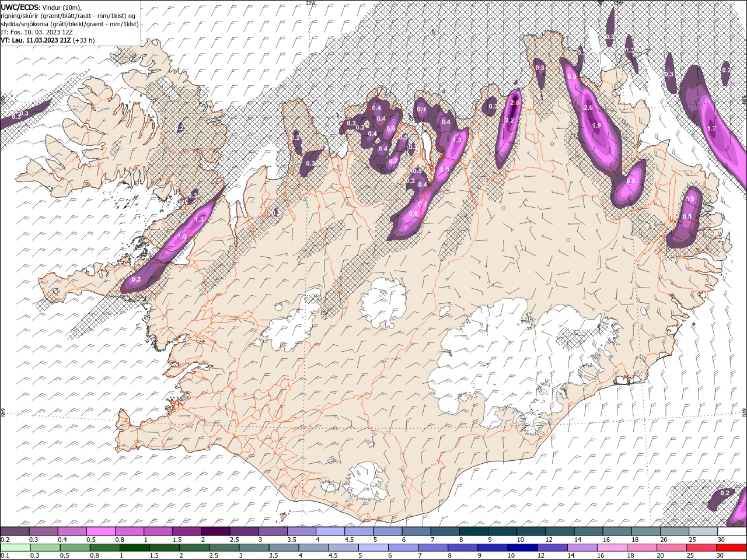Click the 1.8 precipitation value on the map
The image size is (747, 560).
coord(596,125)
